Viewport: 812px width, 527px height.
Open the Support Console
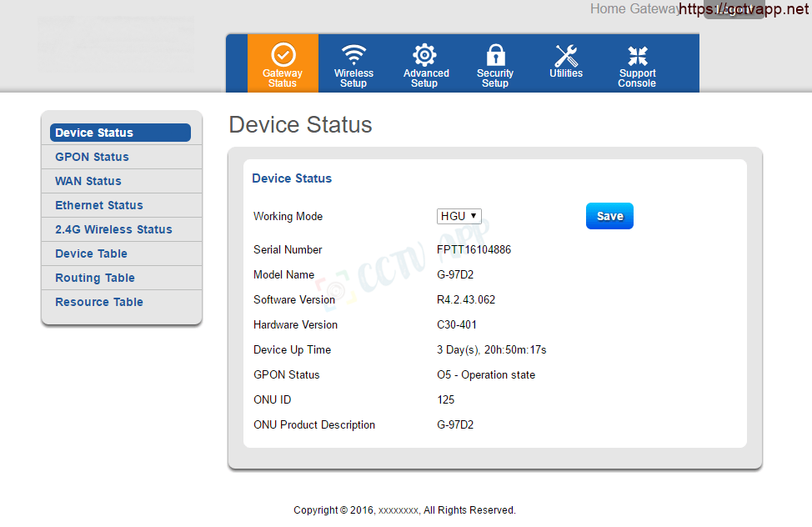point(637,64)
